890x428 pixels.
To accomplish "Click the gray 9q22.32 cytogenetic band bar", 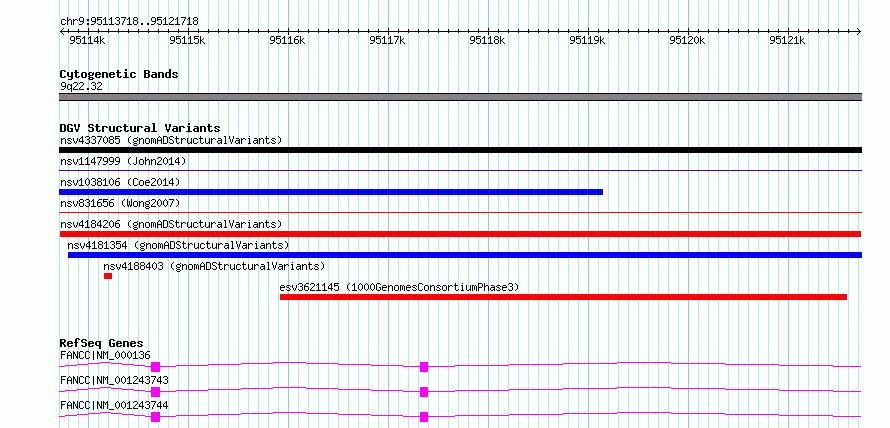I will pyautogui.click(x=460, y=97).
